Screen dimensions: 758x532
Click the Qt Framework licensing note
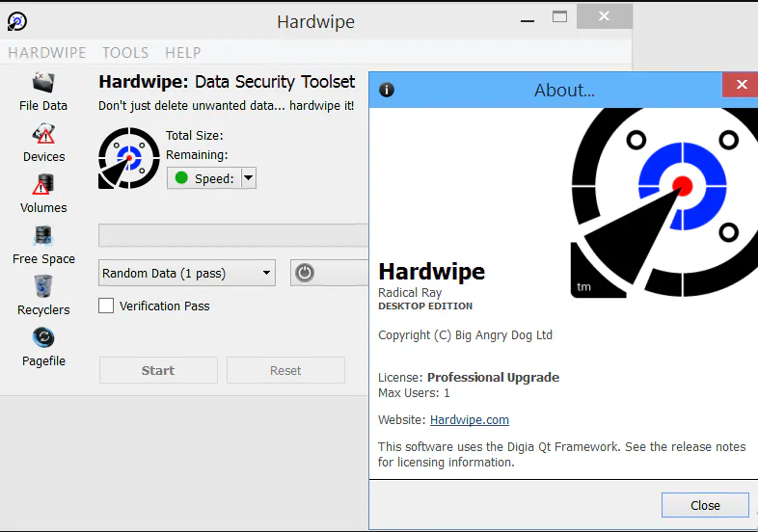561,455
